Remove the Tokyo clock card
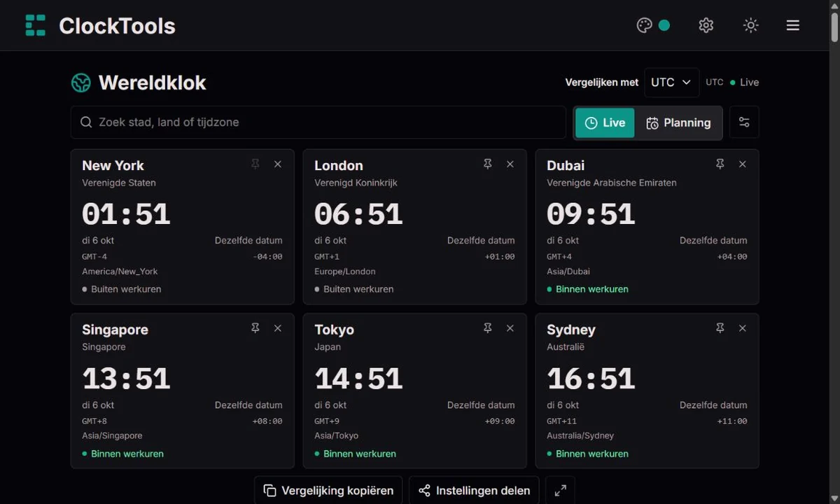The image size is (840, 504). pyautogui.click(x=510, y=328)
